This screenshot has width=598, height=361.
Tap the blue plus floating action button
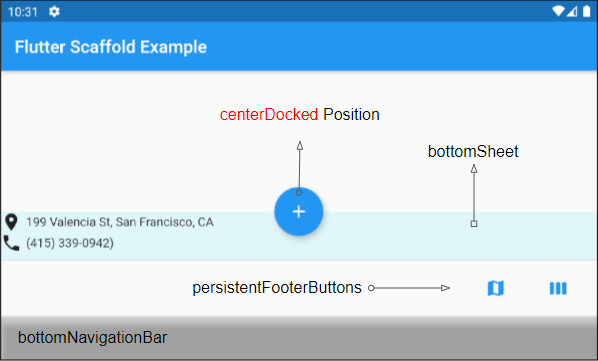[x=299, y=212]
